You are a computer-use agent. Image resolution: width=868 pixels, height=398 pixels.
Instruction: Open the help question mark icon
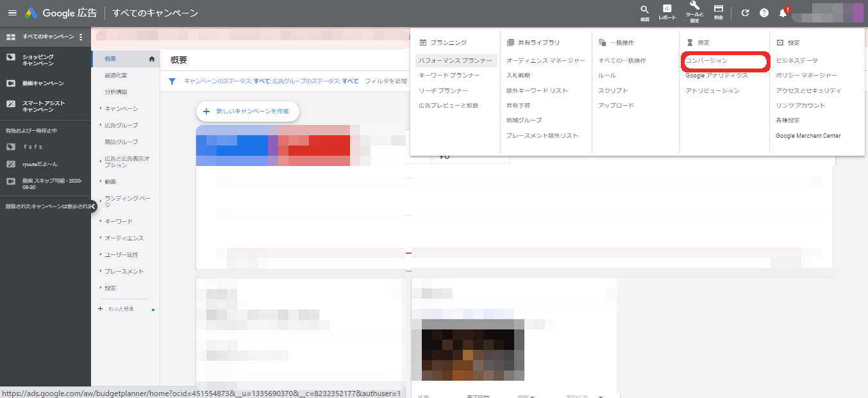pos(764,13)
